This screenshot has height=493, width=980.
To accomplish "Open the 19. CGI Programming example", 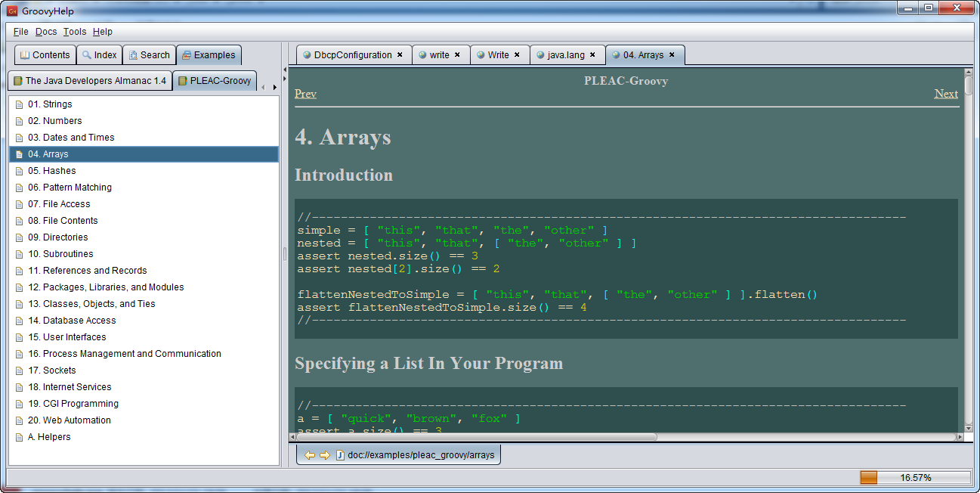I will 144,404.
